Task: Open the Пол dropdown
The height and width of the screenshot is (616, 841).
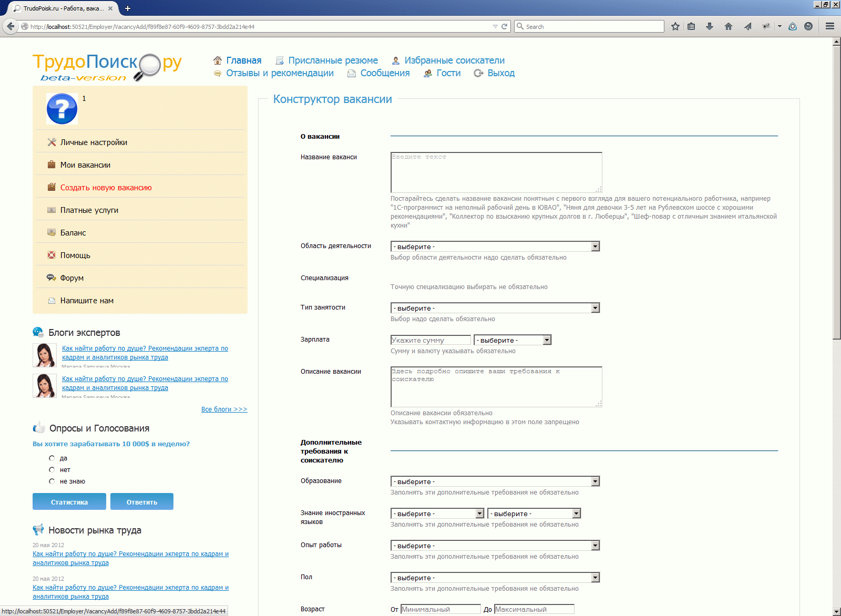Action: coord(495,578)
